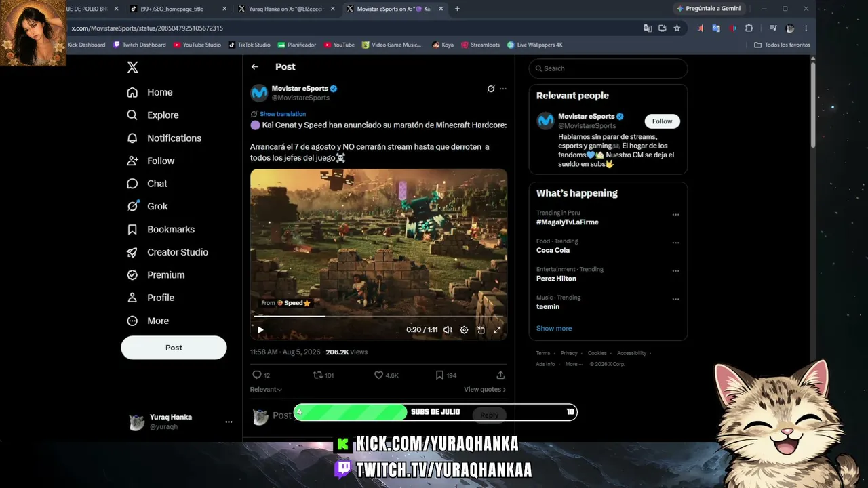The width and height of the screenshot is (868, 488).
Task: Click the browser address bar URL
Action: click(x=147, y=28)
